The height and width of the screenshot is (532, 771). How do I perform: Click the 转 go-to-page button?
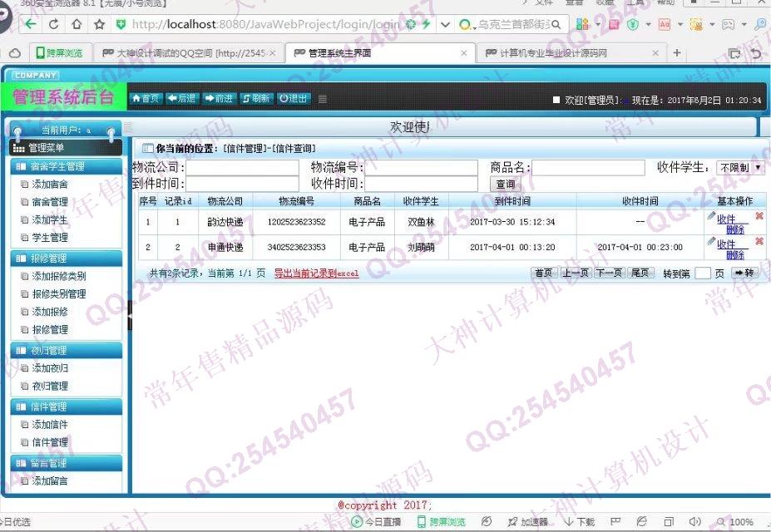coord(744,273)
